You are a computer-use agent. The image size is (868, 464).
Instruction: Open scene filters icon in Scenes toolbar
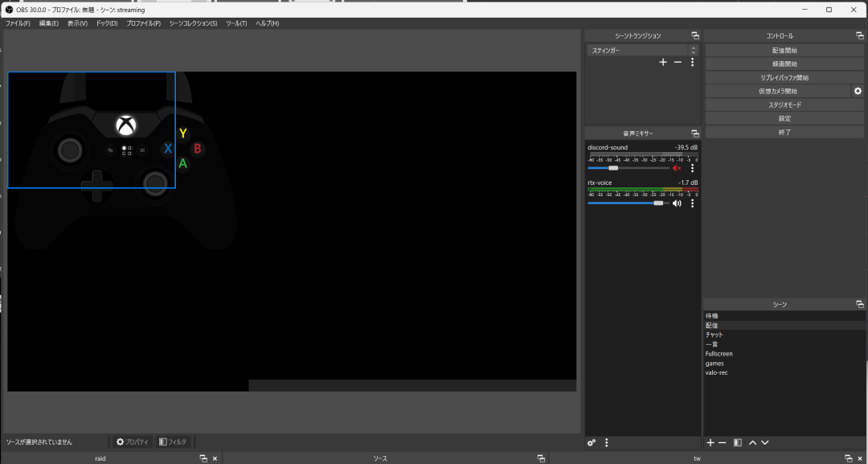click(737, 442)
